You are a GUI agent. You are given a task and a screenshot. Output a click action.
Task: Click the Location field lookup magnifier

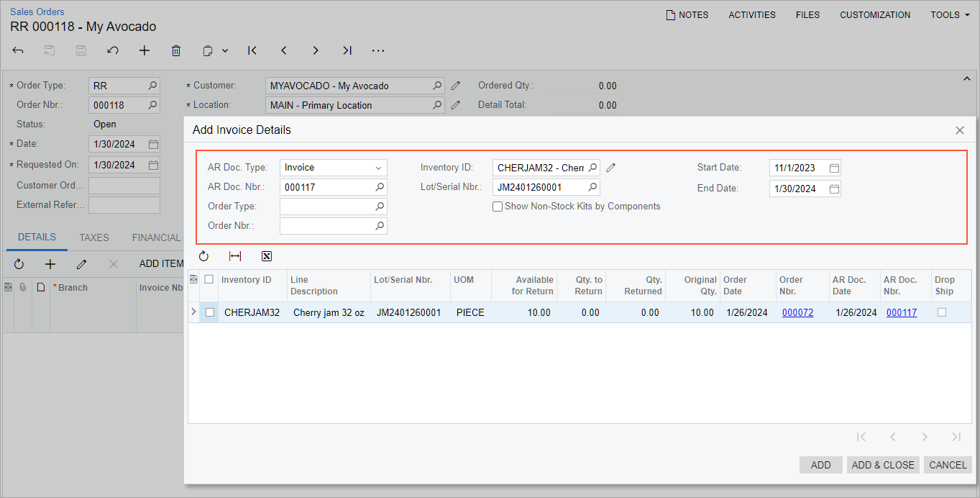click(437, 105)
